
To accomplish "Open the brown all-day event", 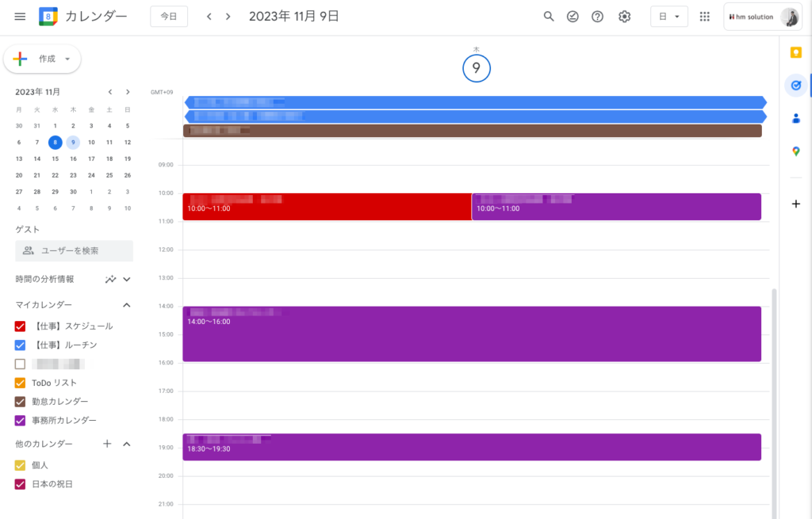I will 473,131.
